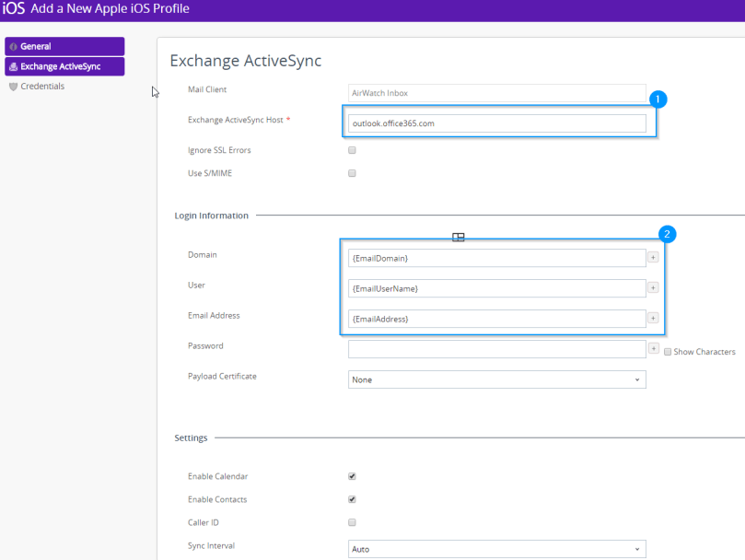This screenshot has height=560, width=745.
Task: Open the Credentials section
Action: click(42, 87)
